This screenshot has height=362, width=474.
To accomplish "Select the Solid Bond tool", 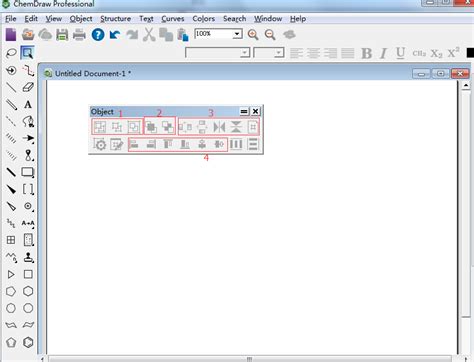I will click(x=11, y=87).
